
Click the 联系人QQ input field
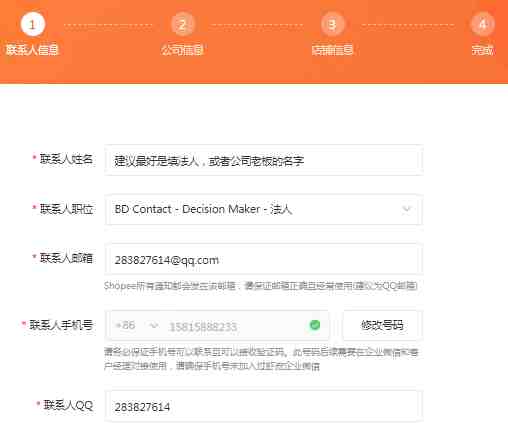[x=264, y=406]
